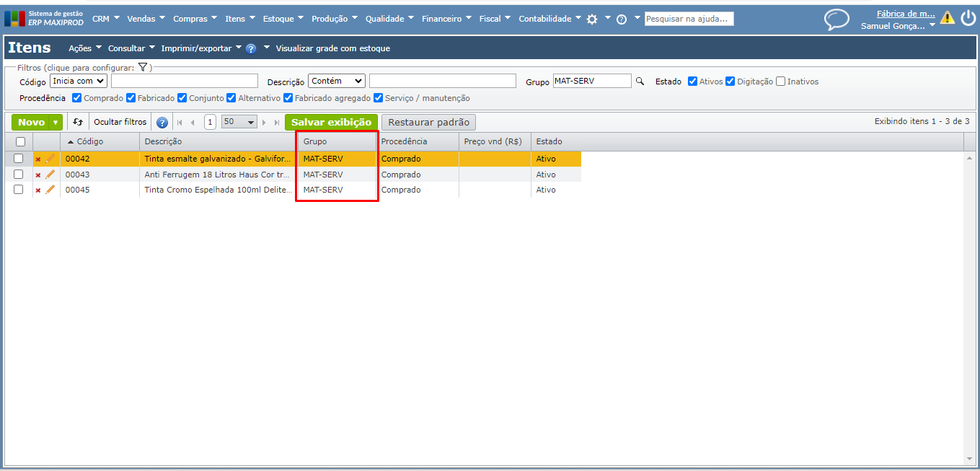Open the Financeiro menu

[x=447, y=19]
